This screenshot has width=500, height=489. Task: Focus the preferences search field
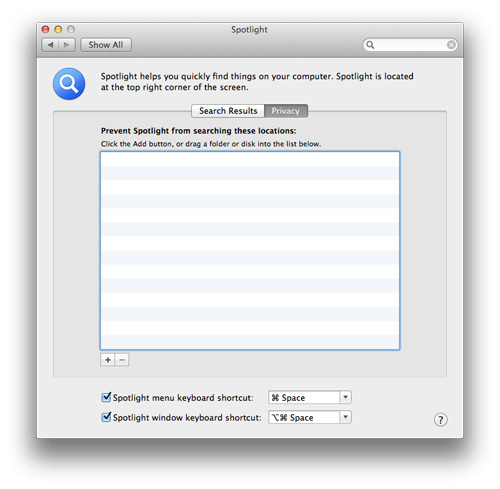click(x=410, y=45)
